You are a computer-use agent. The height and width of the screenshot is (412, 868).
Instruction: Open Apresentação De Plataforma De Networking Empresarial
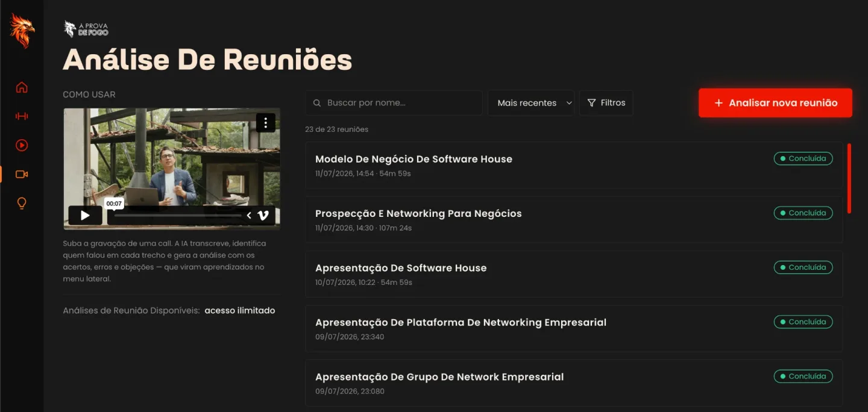click(574, 328)
